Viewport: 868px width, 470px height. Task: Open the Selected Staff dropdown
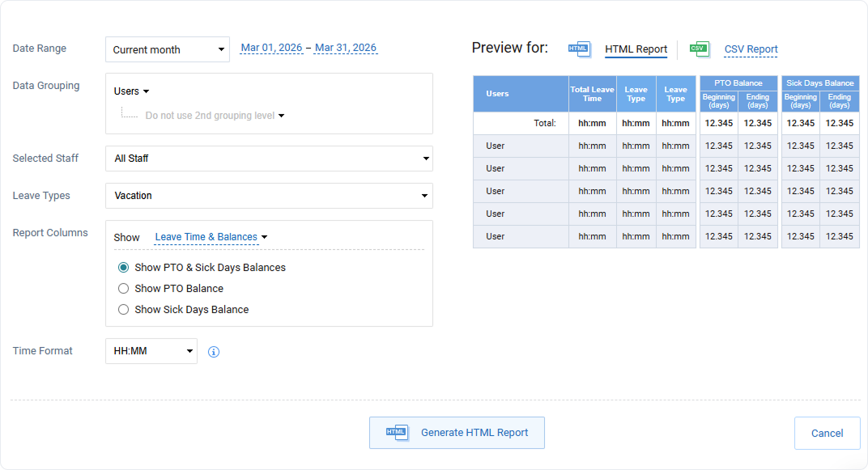(x=269, y=159)
